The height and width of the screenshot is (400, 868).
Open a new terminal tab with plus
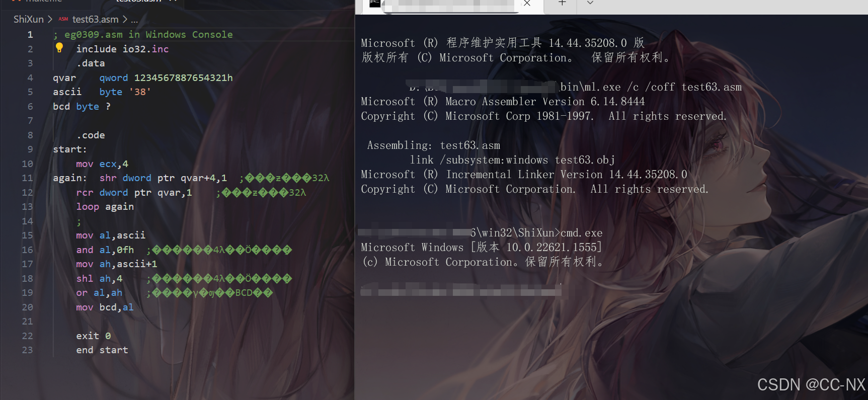pos(562,3)
